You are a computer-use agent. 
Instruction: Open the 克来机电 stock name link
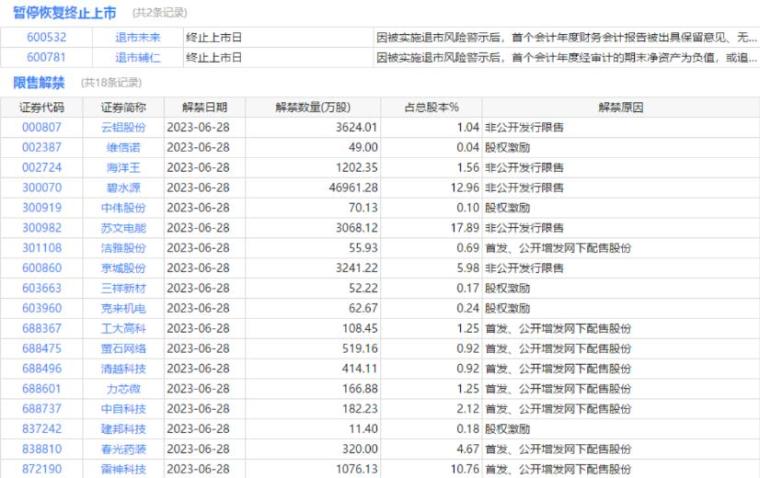[124, 308]
